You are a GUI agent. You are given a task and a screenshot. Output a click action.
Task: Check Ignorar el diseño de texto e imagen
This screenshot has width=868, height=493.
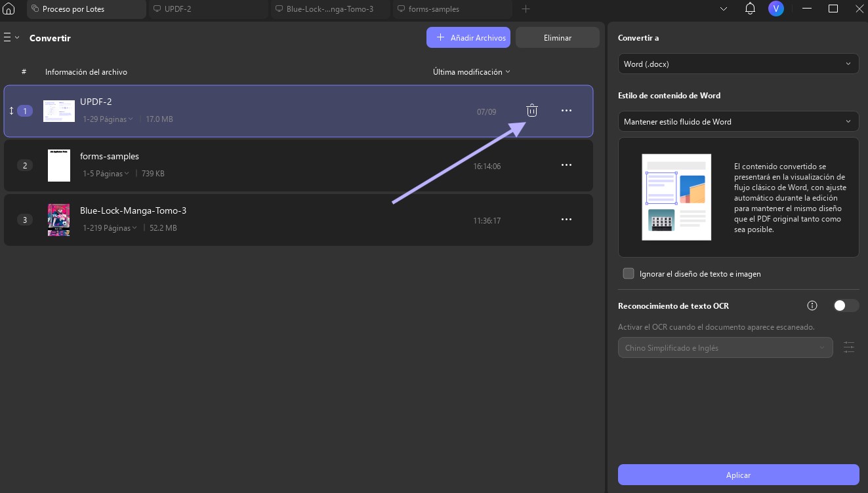(x=629, y=273)
